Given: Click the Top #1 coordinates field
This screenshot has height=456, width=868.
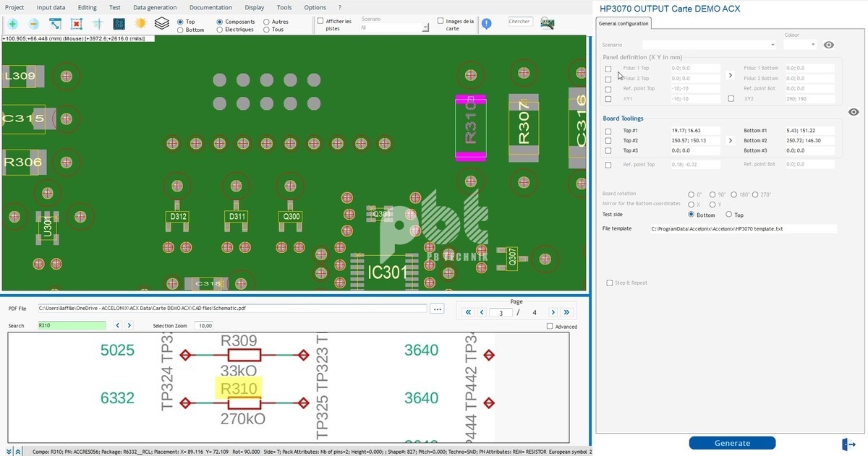Looking at the screenshot, I should (695, 131).
